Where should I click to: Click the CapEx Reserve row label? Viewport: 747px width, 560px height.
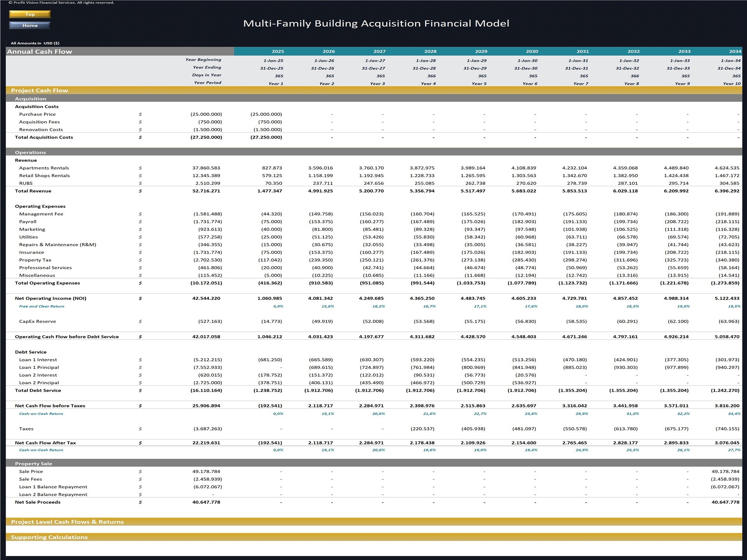tap(37, 321)
